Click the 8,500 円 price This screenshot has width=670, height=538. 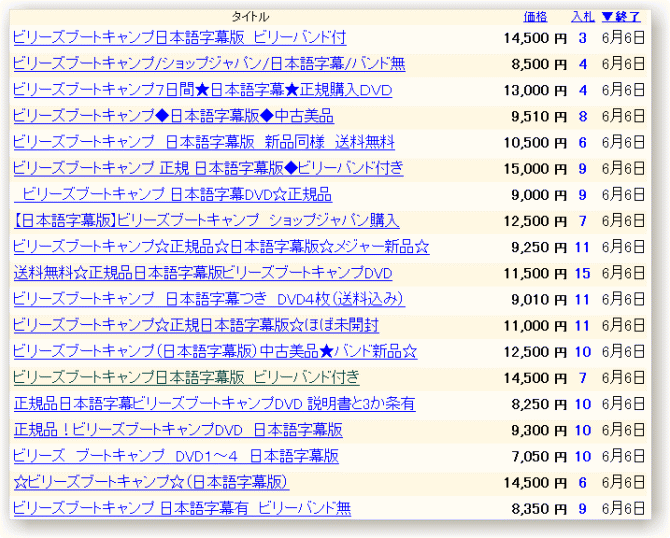click(x=539, y=65)
